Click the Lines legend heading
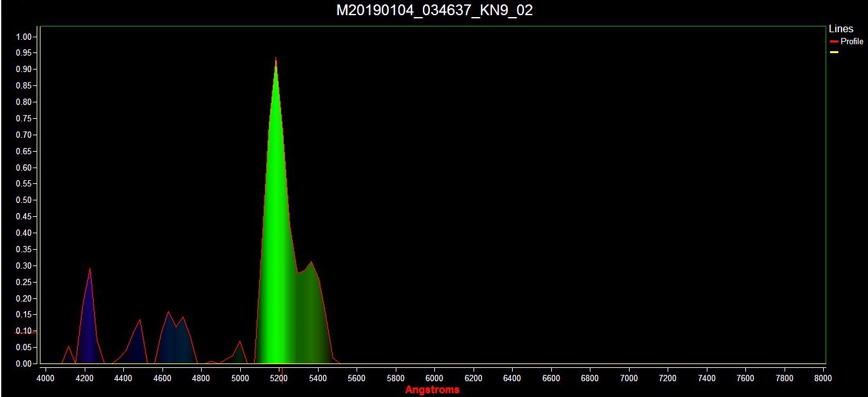Screen dimensions: 868x397 (x=841, y=28)
